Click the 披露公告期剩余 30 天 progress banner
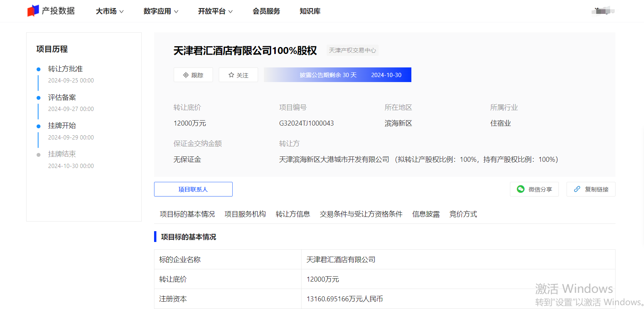 tap(337, 75)
